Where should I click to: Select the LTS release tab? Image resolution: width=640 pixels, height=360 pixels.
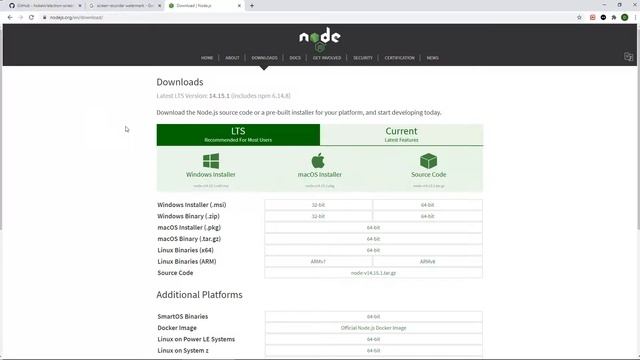pyautogui.click(x=238, y=135)
